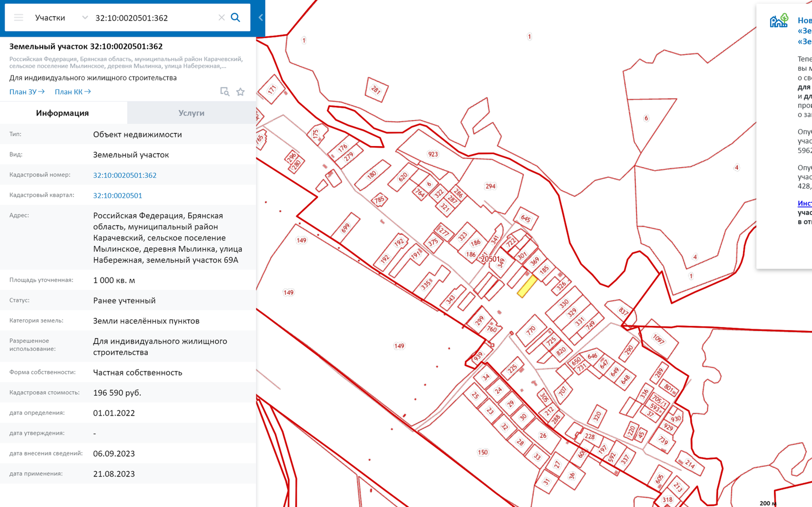Click the blue underlined link in right panel
Viewport: 812px width, 507px height.
(x=804, y=203)
